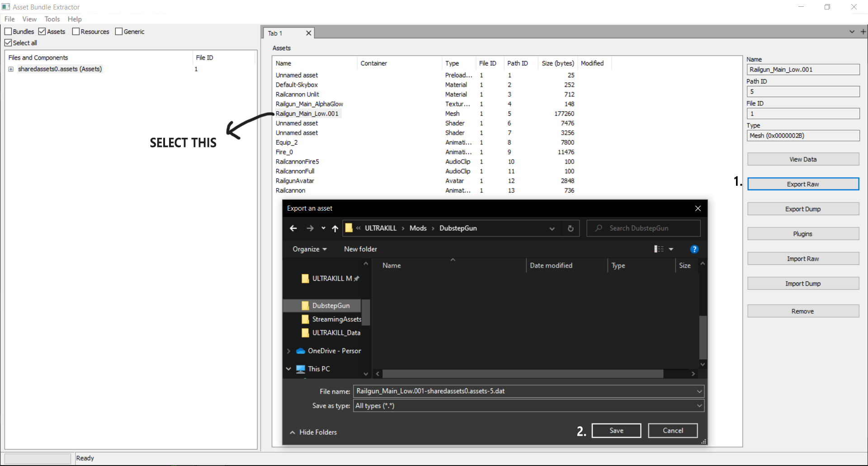
Task: Click the Search DubstepGun field
Action: 643,228
